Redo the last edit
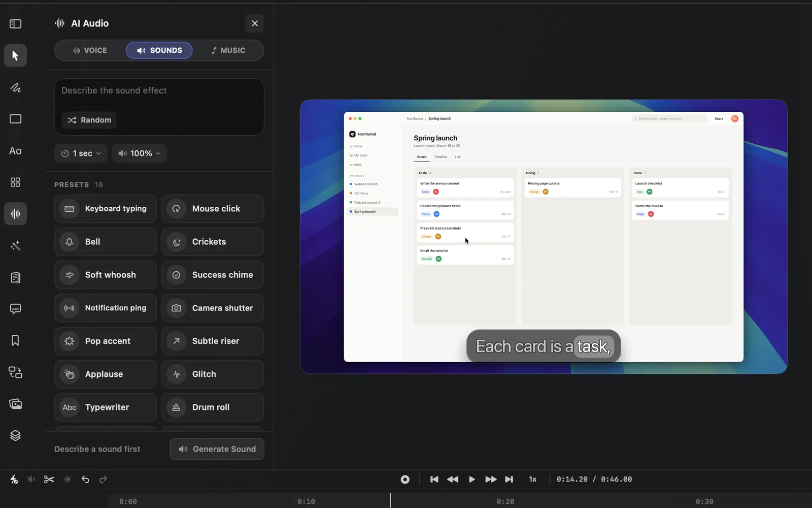 click(x=103, y=480)
